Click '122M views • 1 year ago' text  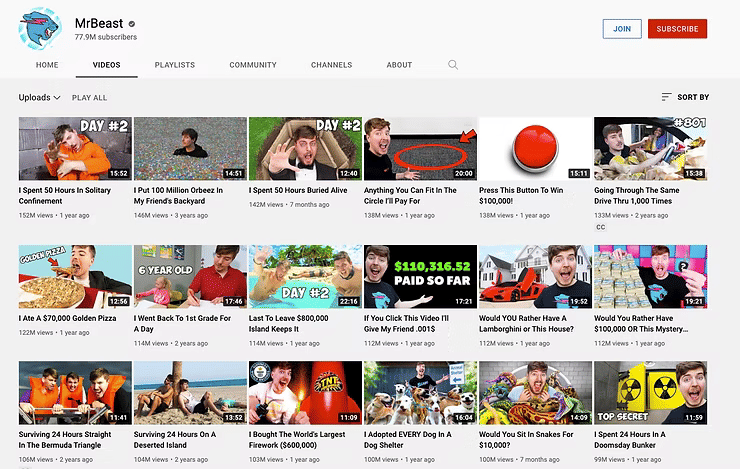coord(54,332)
